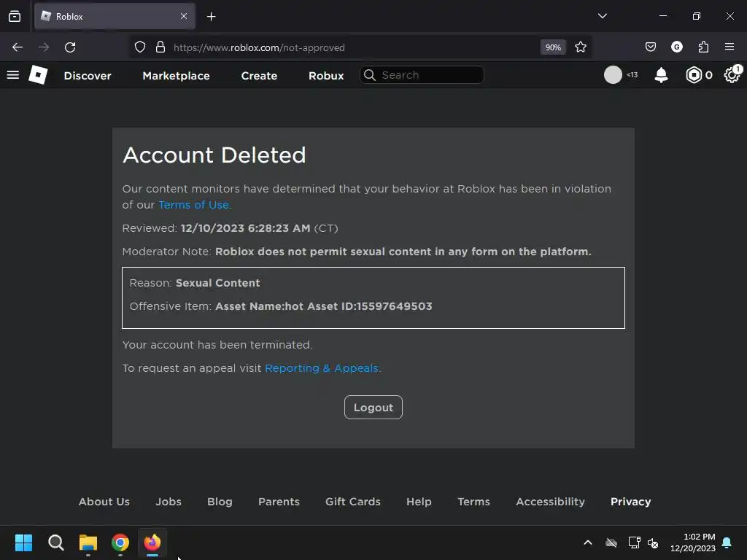The height and width of the screenshot is (560, 747).
Task: Click the Logout button
Action: (x=373, y=408)
